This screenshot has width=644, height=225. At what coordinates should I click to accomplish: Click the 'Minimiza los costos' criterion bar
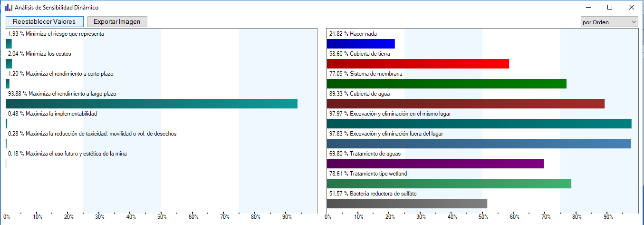pos(9,64)
